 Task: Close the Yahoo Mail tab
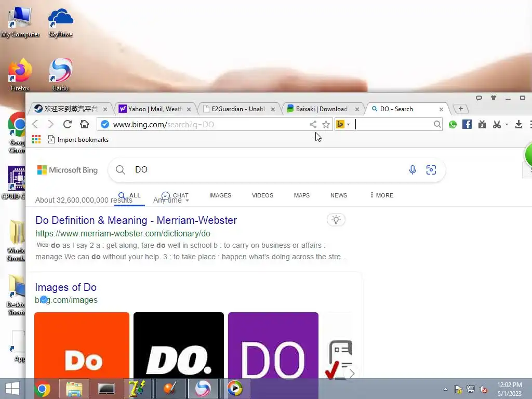[189, 109]
